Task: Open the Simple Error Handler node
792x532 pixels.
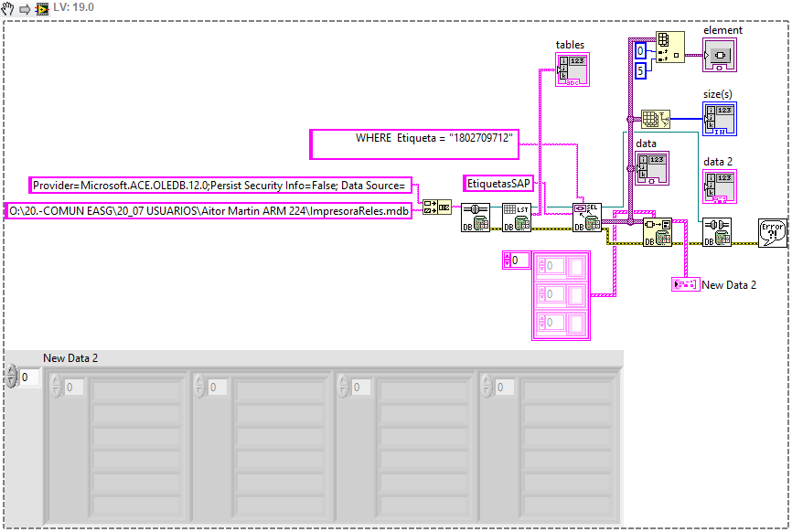Action: [771, 230]
